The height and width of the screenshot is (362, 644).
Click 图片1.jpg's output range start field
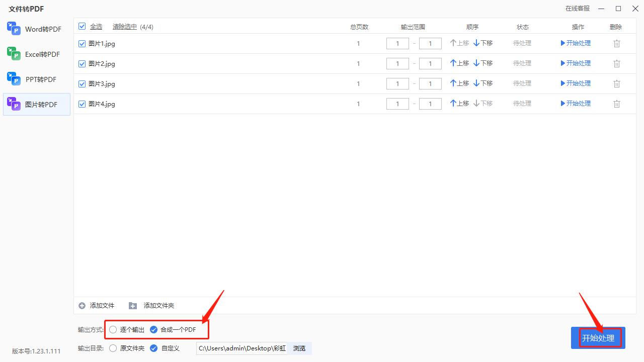(x=397, y=43)
